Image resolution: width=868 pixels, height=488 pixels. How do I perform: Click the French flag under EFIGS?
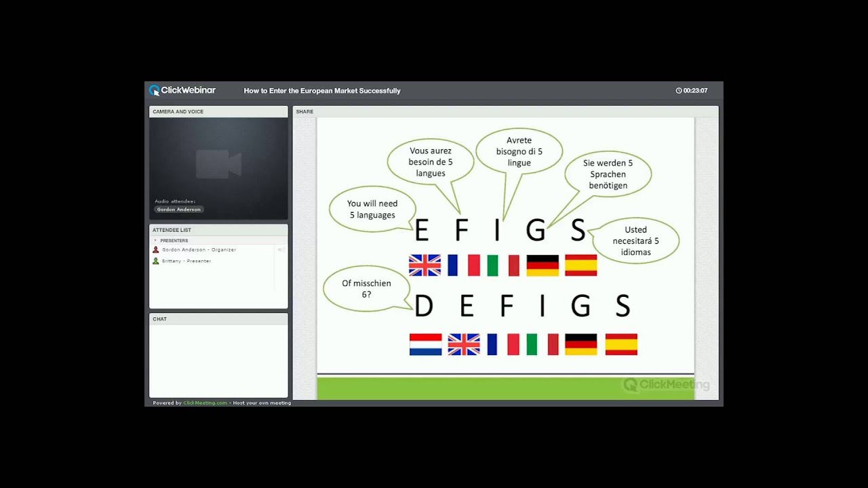[464, 265]
